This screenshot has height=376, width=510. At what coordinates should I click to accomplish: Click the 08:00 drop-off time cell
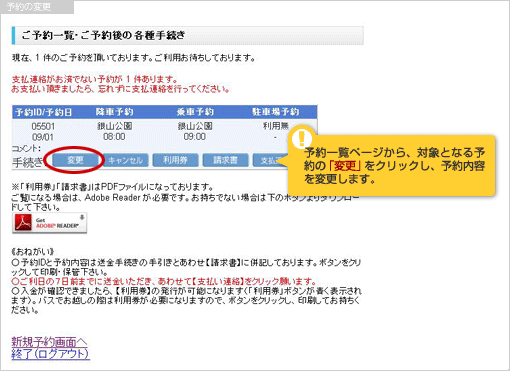tap(114, 137)
